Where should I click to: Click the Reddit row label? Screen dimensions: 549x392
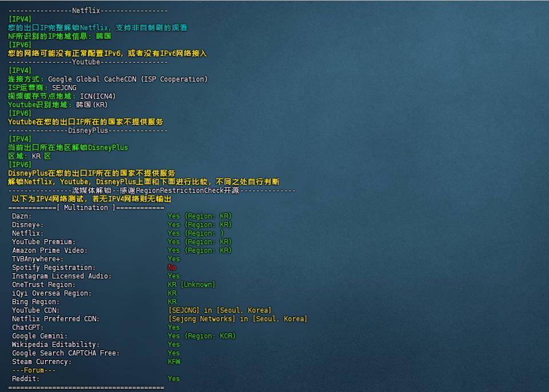click(x=26, y=379)
